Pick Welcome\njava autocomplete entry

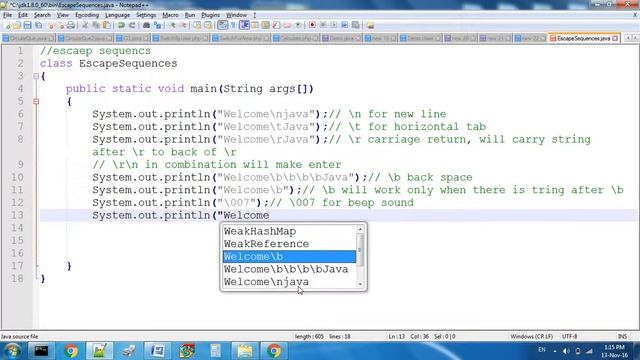click(x=289, y=282)
